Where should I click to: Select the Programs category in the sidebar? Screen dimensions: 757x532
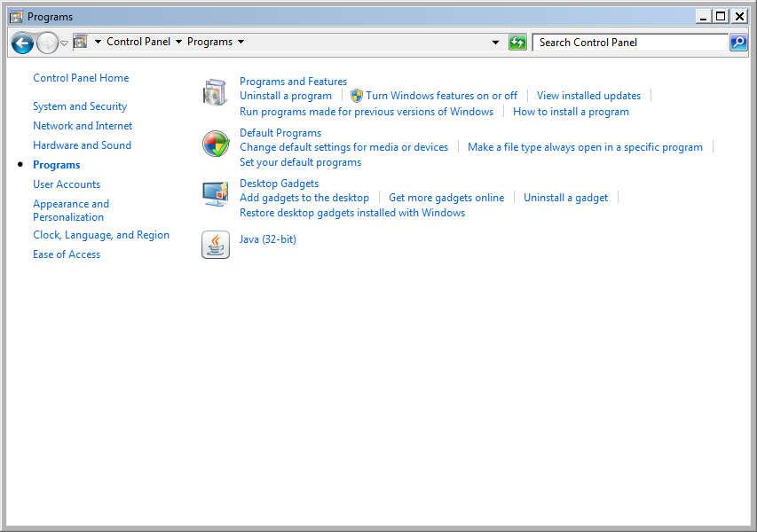56,164
